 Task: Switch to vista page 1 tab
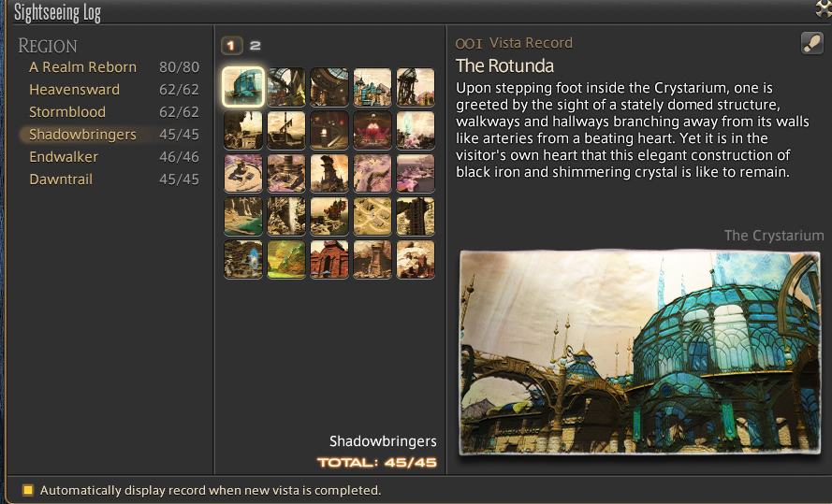click(231, 46)
